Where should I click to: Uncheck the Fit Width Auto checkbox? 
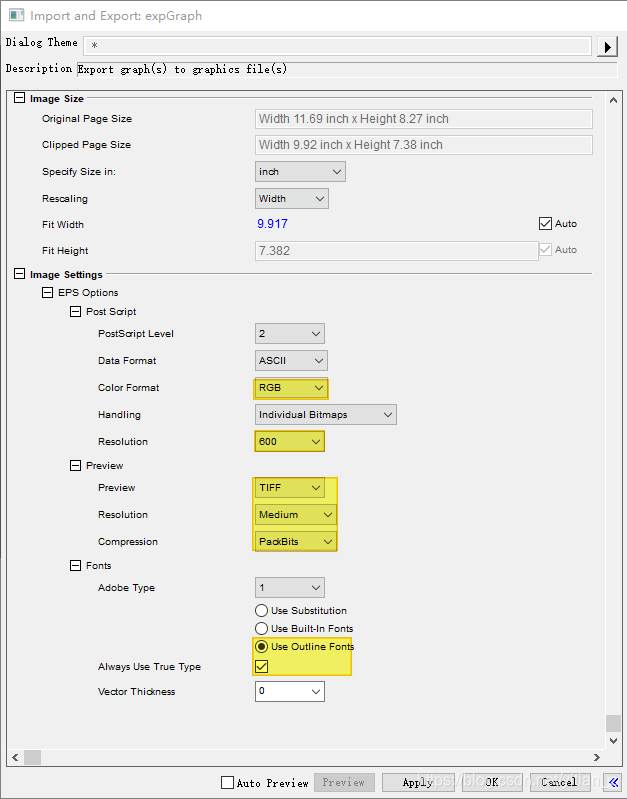point(545,224)
